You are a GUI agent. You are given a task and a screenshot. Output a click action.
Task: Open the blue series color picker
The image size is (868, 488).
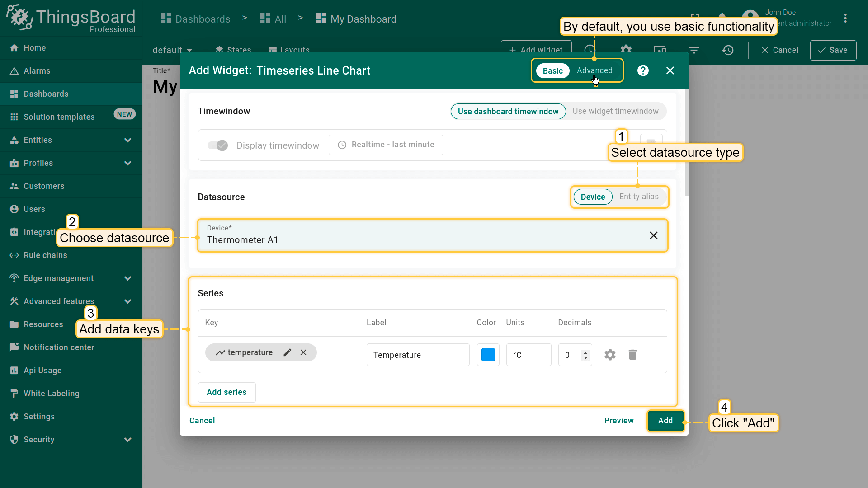[x=488, y=355]
